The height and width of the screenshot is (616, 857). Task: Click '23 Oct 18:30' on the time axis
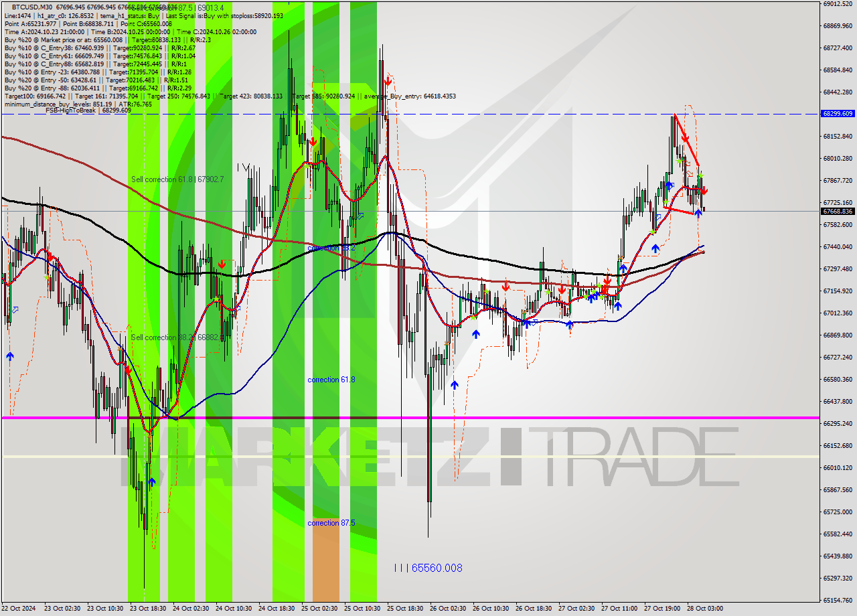(149, 609)
